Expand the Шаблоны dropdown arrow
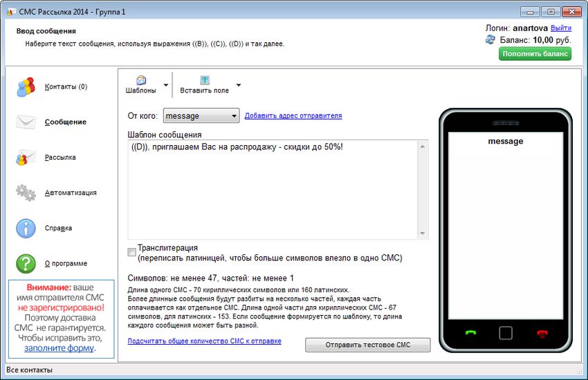Screen dimensions: 588x380 pos(166,85)
